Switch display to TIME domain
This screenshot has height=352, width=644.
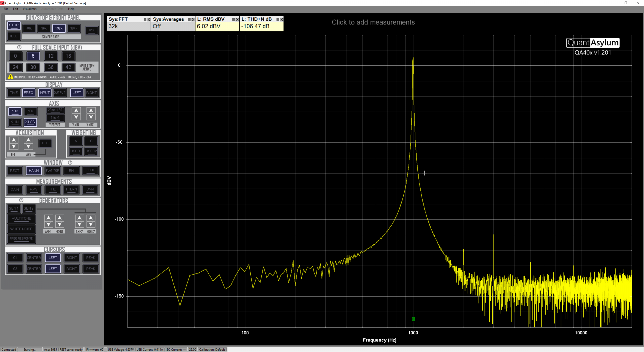tap(14, 93)
